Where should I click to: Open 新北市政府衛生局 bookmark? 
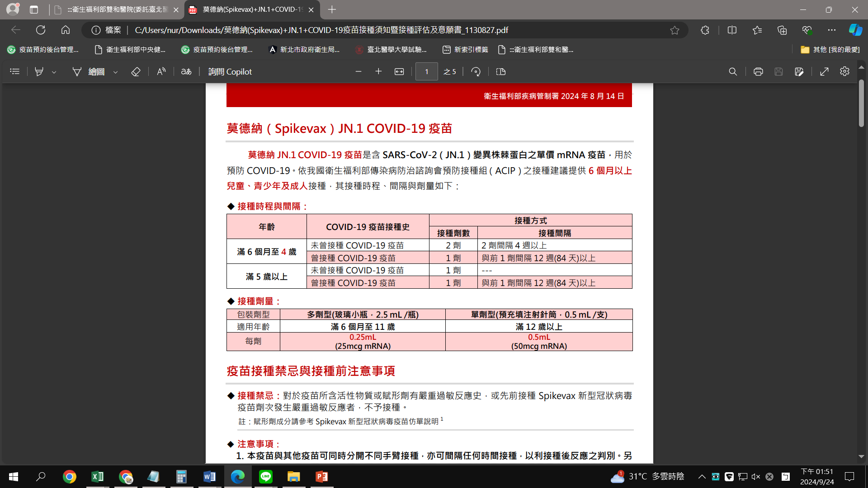tap(304, 50)
